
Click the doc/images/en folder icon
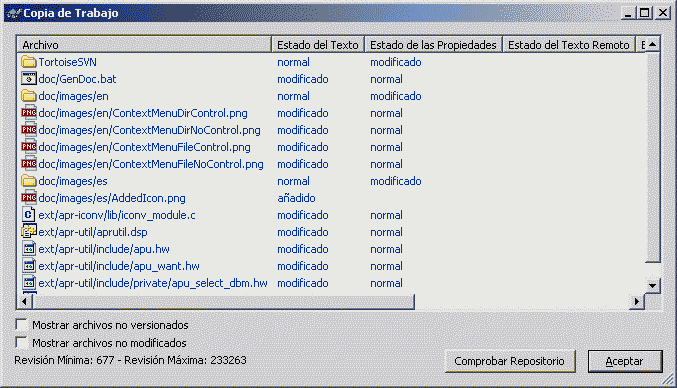pyautogui.click(x=28, y=96)
